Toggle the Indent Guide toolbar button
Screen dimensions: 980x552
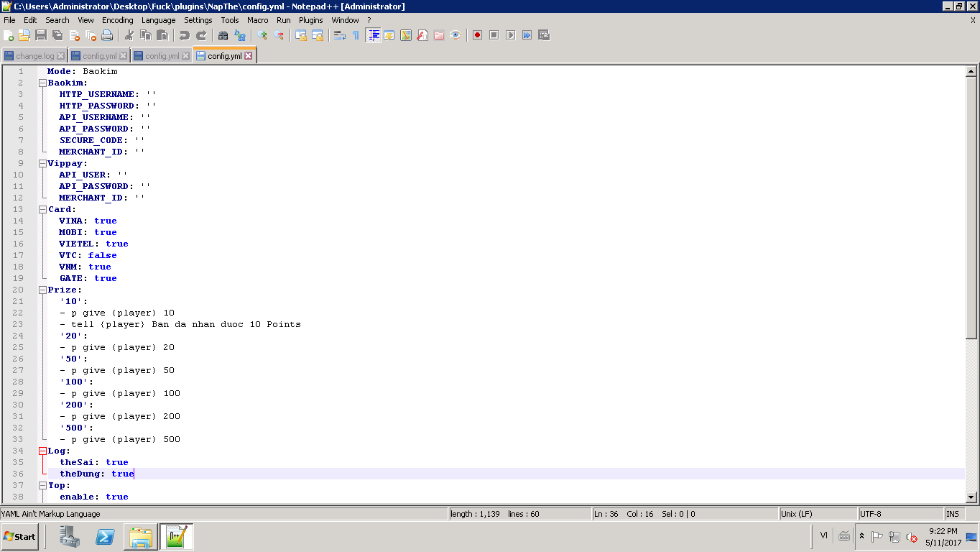point(373,35)
